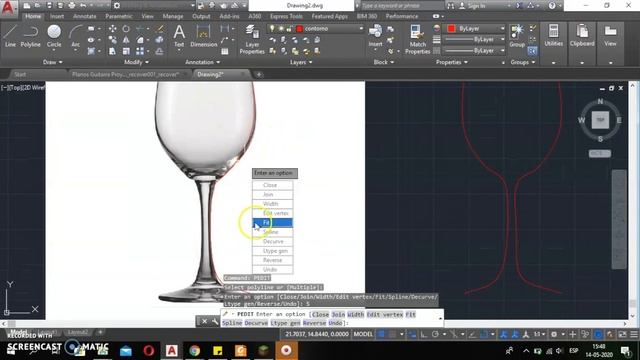Open Chrome from the Windows taskbar
This screenshot has height=360, width=640.
(x=195, y=350)
